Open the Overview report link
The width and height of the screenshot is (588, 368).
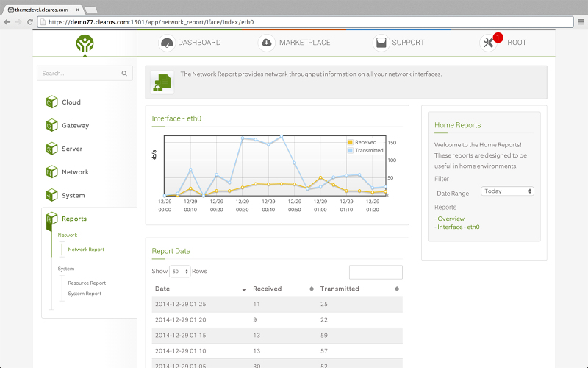pyautogui.click(x=451, y=219)
